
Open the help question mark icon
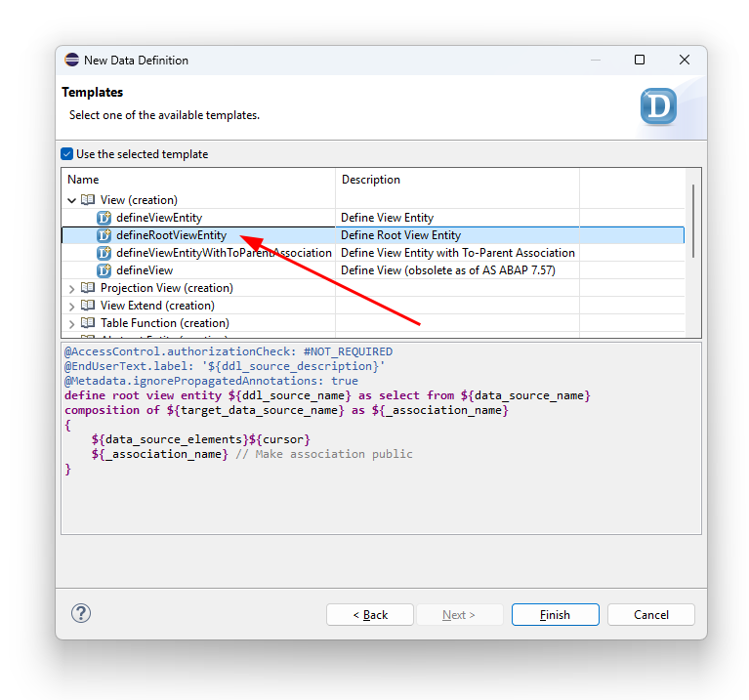pos(81,613)
